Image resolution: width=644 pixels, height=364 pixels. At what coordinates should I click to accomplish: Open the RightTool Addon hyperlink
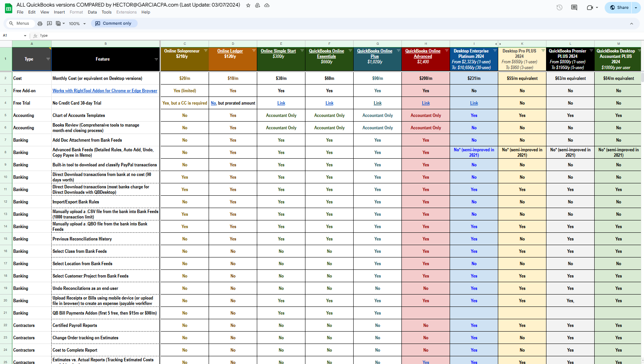click(105, 91)
